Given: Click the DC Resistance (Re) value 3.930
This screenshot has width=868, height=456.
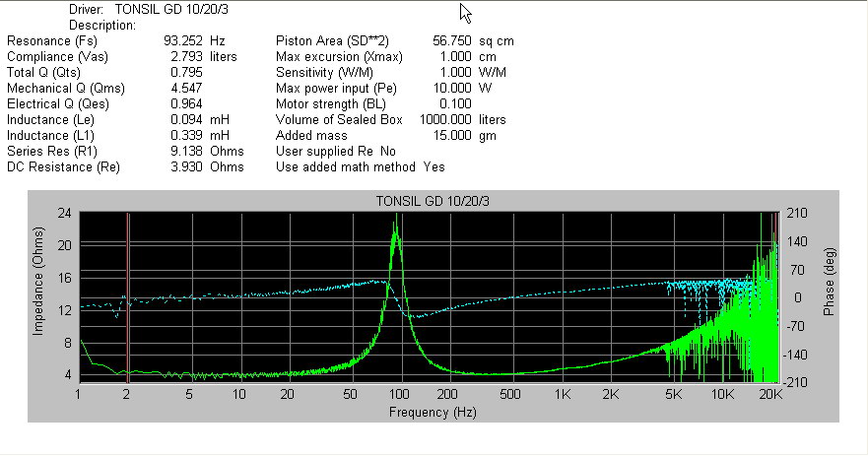Looking at the screenshot, I should [186, 167].
